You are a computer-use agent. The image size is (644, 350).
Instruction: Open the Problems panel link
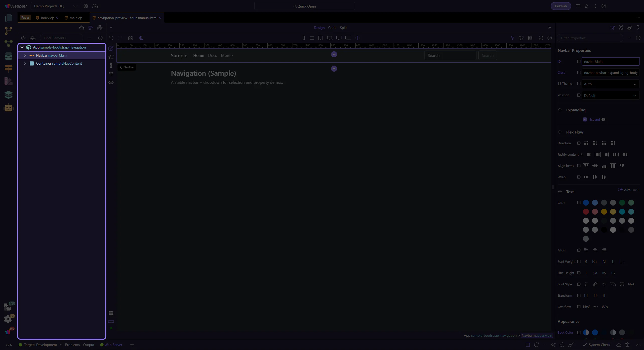(72, 345)
